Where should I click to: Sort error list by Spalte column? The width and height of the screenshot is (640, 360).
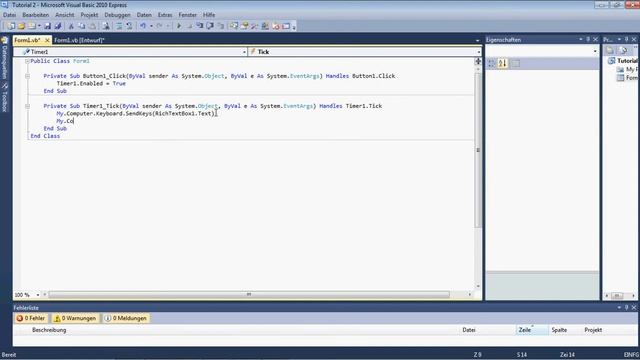click(x=559, y=330)
